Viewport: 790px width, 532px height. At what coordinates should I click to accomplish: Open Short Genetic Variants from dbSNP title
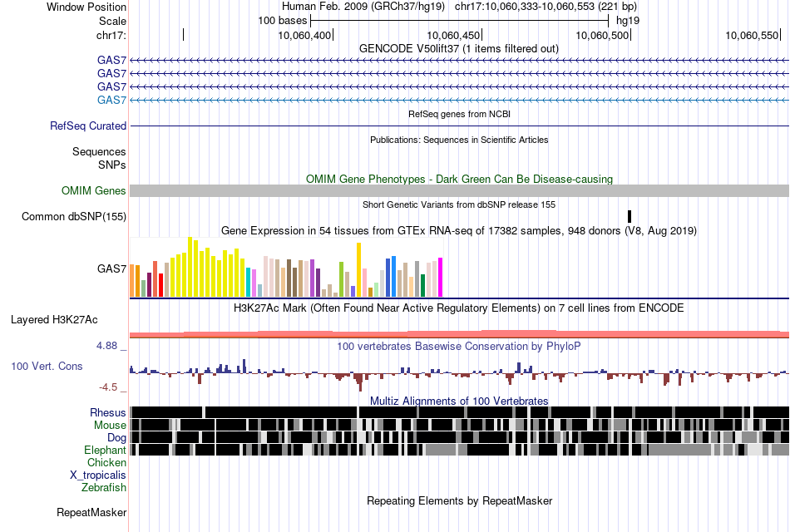click(459, 204)
